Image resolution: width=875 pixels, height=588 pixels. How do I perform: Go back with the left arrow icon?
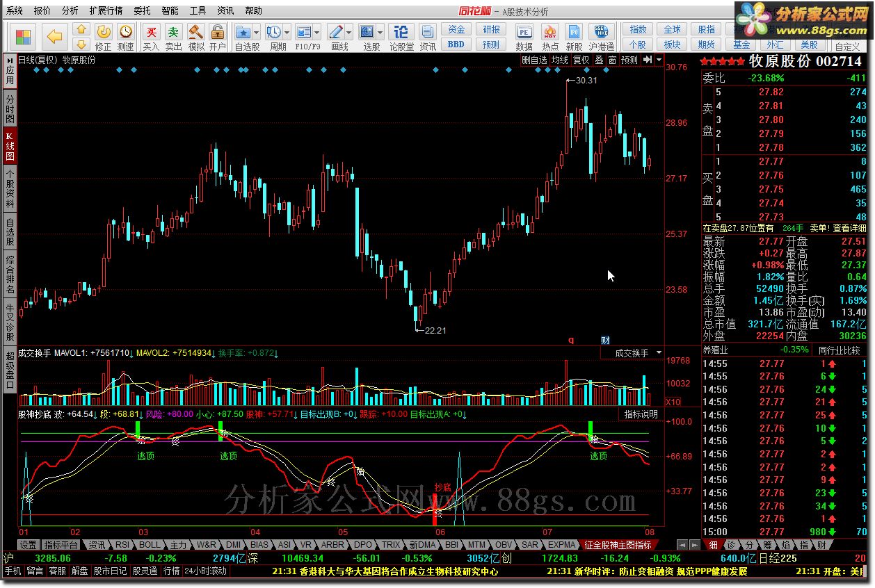(54, 37)
